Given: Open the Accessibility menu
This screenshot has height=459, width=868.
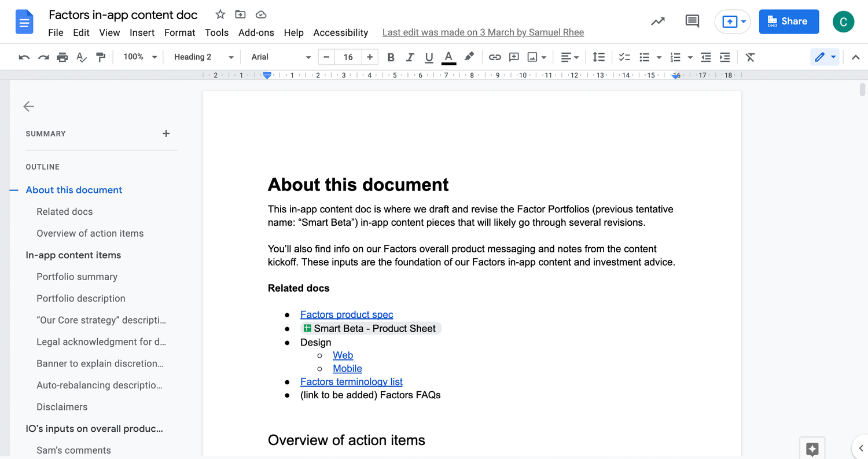Looking at the screenshot, I should (x=341, y=32).
